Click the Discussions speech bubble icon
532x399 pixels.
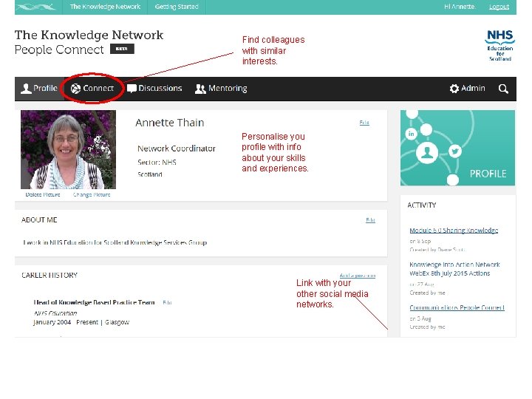click(x=132, y=89)
